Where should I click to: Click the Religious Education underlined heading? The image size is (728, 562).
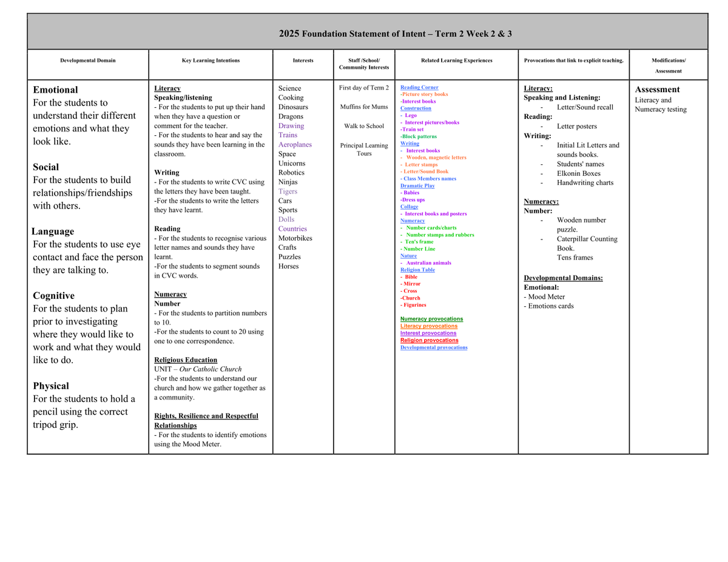(x=186, y=360)
